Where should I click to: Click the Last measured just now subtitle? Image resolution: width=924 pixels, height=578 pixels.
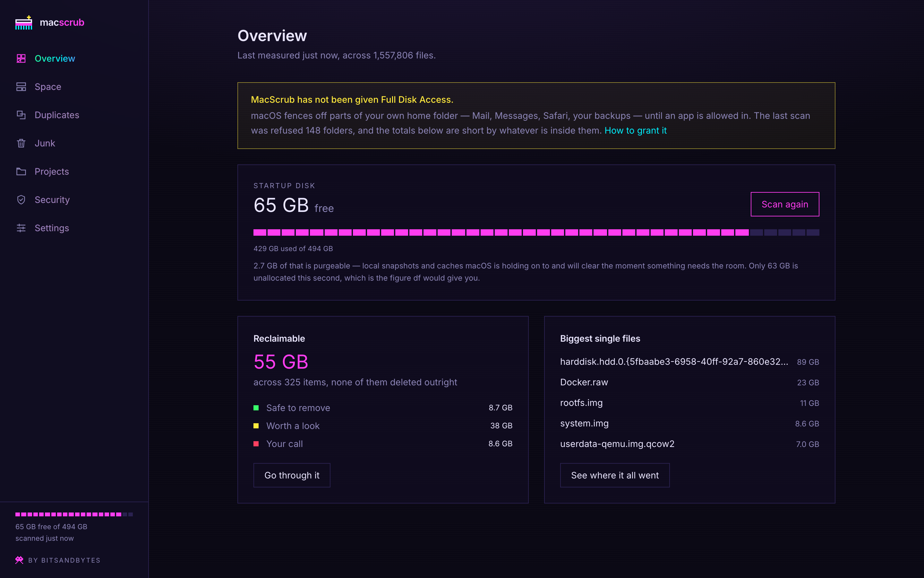pos(336,56)
